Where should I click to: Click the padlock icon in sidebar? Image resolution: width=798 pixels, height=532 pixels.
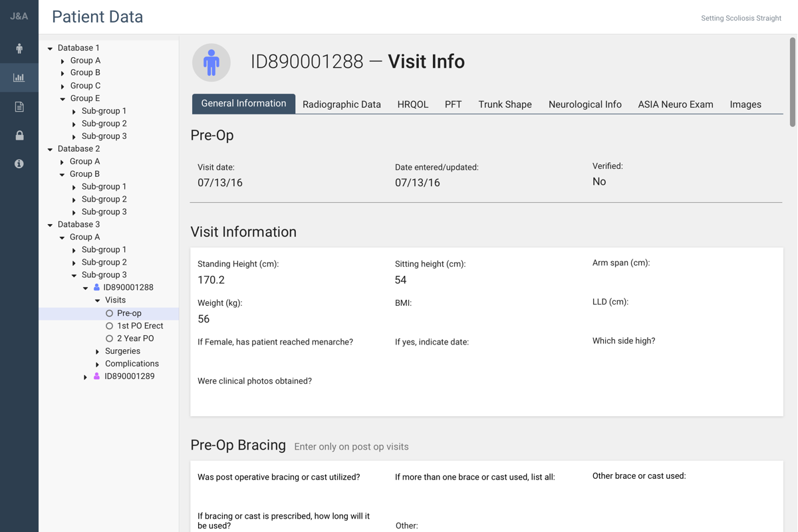click(19, 135)
